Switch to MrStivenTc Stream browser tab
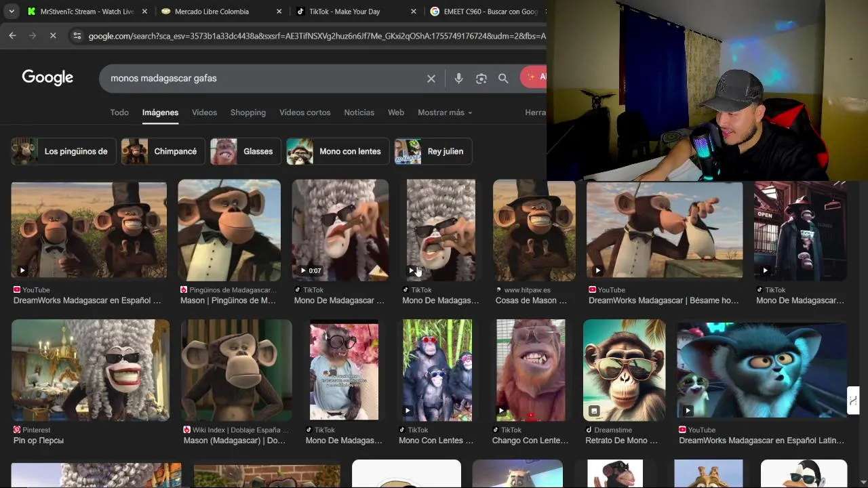The image size is (868, 488). [x=80, y=12]
